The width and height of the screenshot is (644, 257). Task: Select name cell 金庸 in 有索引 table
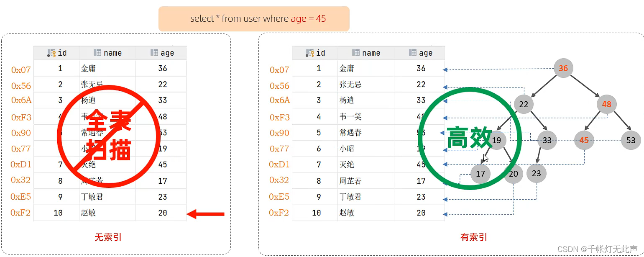coord(366,68)
